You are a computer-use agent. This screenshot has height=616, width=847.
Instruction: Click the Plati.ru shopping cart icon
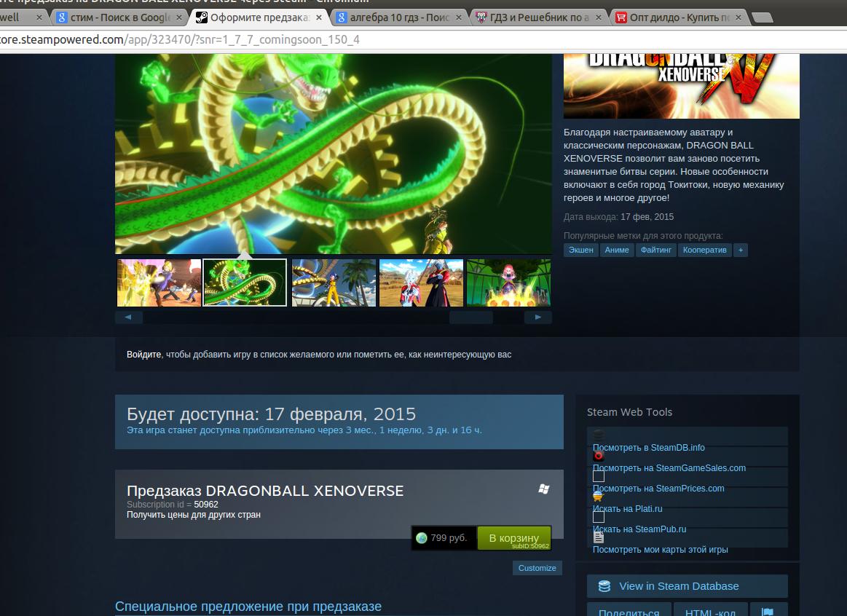[598, 496]
